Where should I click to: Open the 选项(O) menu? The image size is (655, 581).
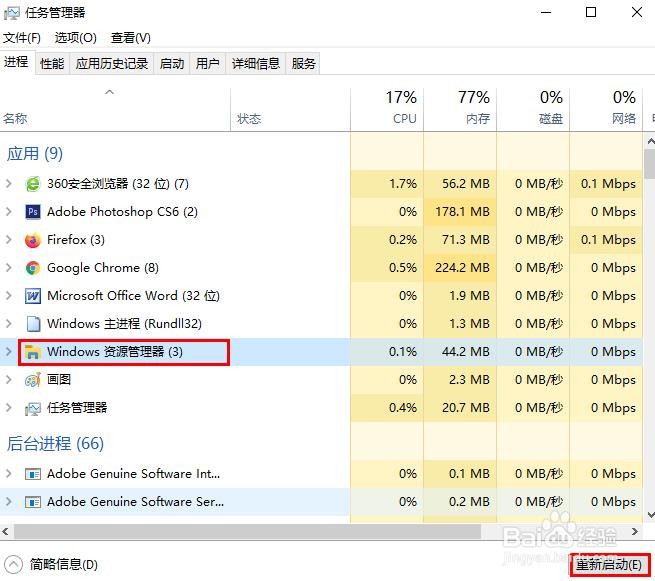tap(76, 38)
